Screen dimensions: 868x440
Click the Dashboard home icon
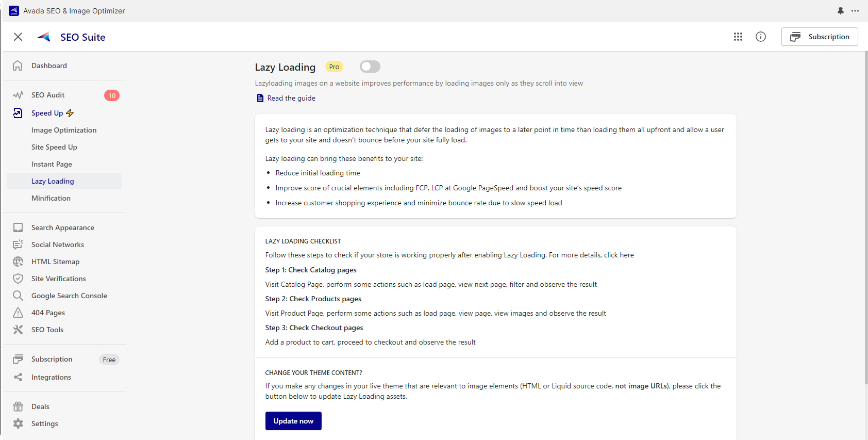click(x=18, y=66)
